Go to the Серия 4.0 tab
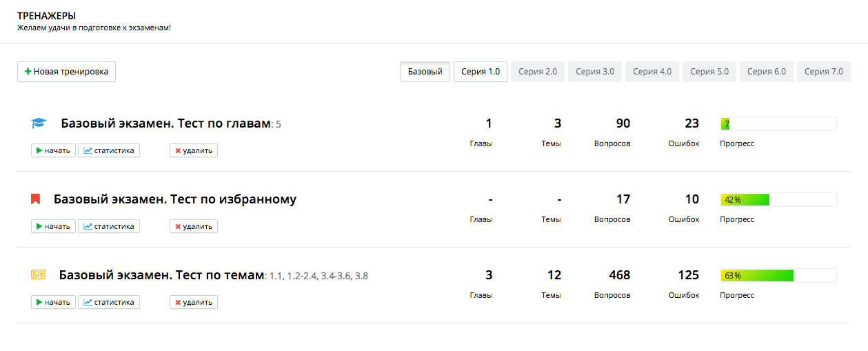868x351 pixels. pos(652,72)
